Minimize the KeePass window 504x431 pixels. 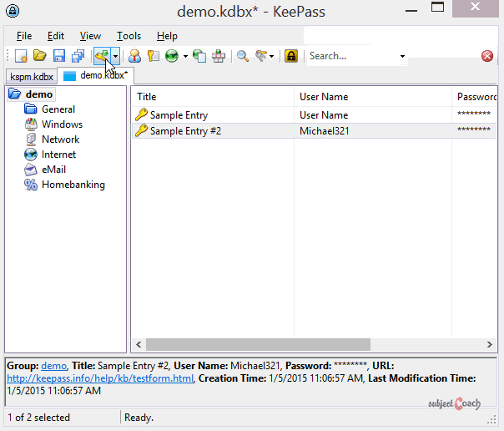(411, 11)
